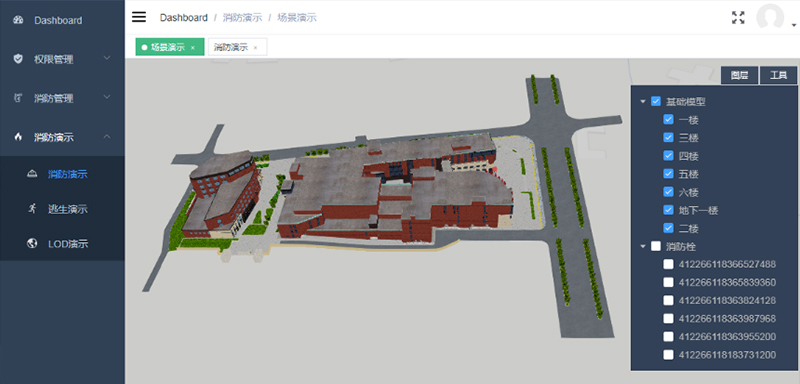Click the globe icon beside LOD演示
The height and width of the screenshot is (384, 800).
point(32,243)
